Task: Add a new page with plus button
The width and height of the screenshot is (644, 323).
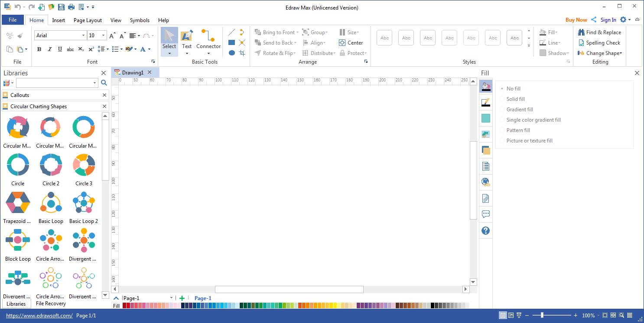Action: click(182, 298)
